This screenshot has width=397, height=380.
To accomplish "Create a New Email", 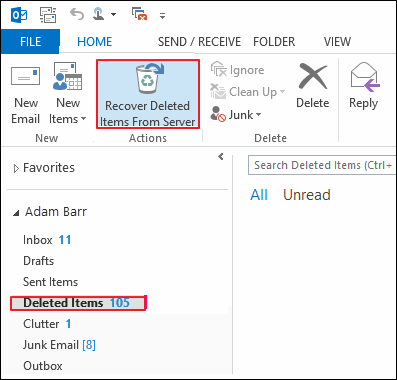I will click(26, 95).
